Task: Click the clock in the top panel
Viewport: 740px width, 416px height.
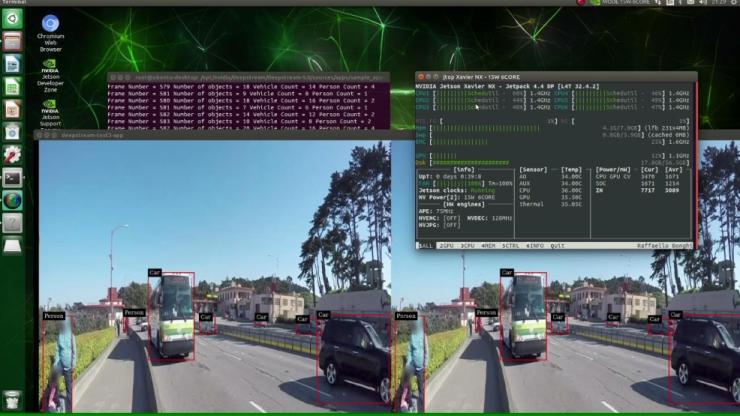Action: (x=719, y=2)
